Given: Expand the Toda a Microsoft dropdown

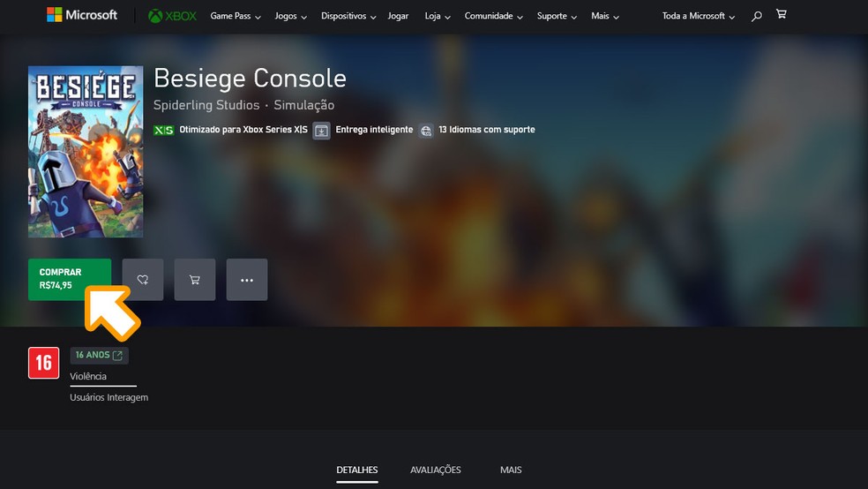Looking at the screenshot, I should 699,16.
